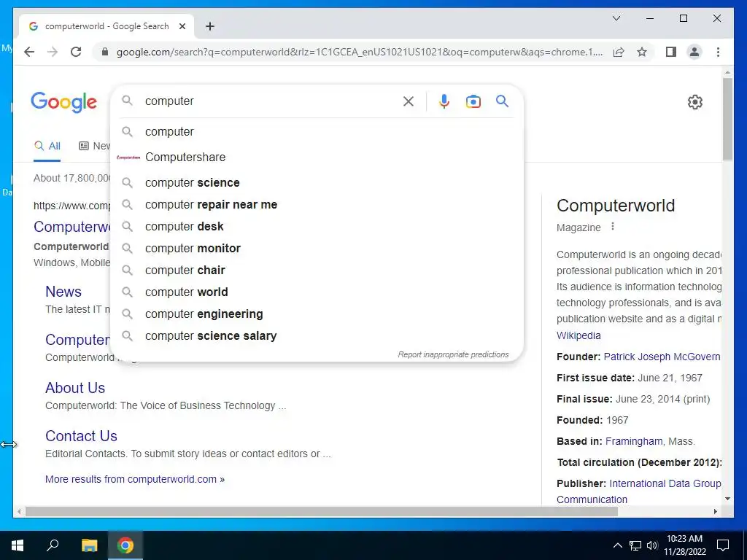Open the News sitelink result
The height and width of the screenshot is (560, 747).
63,292
